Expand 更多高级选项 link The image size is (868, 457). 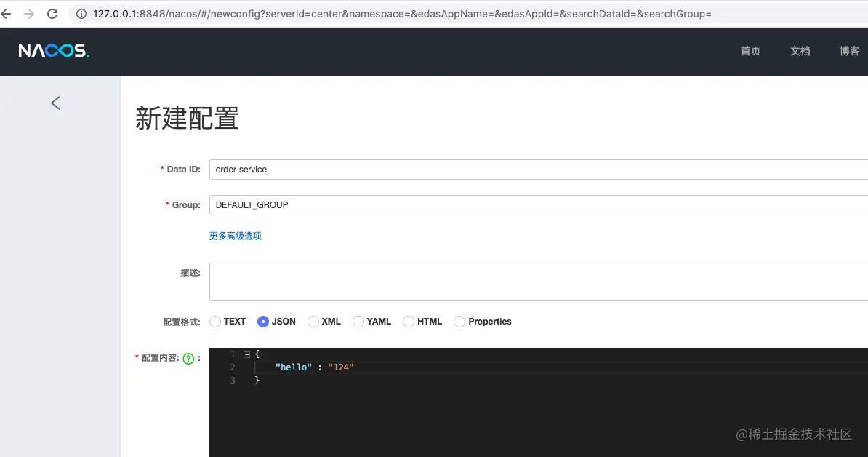click(x=236, y=236)
